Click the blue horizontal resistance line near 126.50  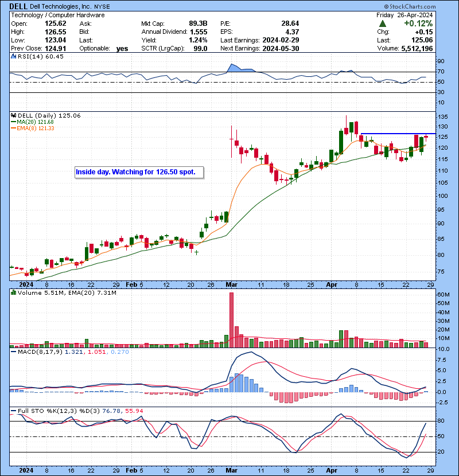pyautogui.click(x=398, y=134)
